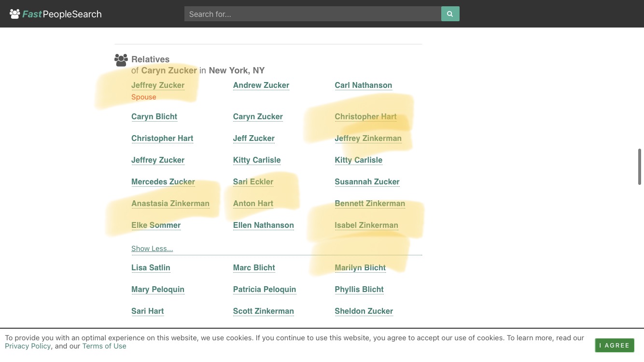Screen dimensions: 644x362
Task: Open the Mercedes Zucker relative link
Action: [163, 182]
